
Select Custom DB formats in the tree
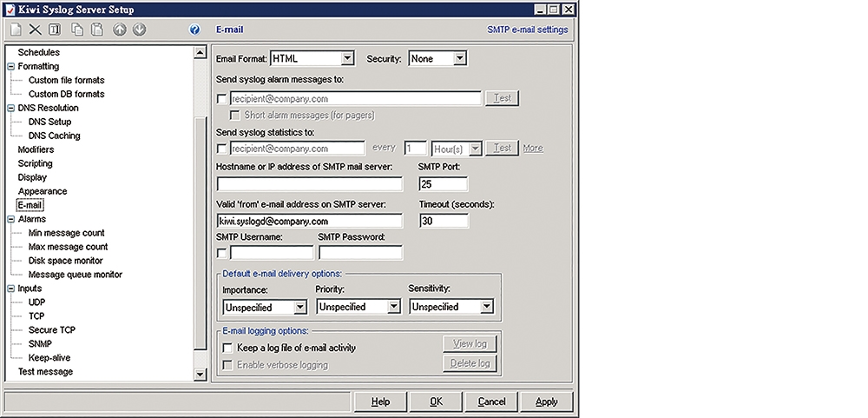pos(67,94)
